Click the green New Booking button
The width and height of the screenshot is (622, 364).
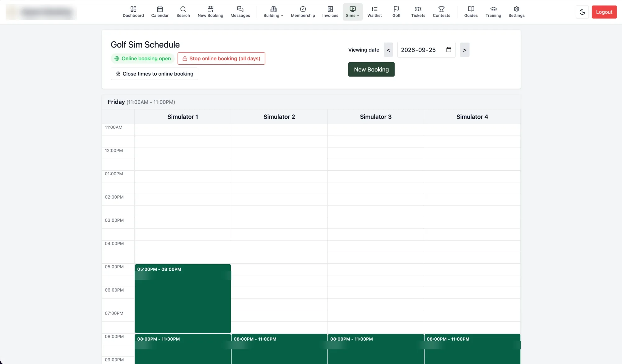pos(371,69)
